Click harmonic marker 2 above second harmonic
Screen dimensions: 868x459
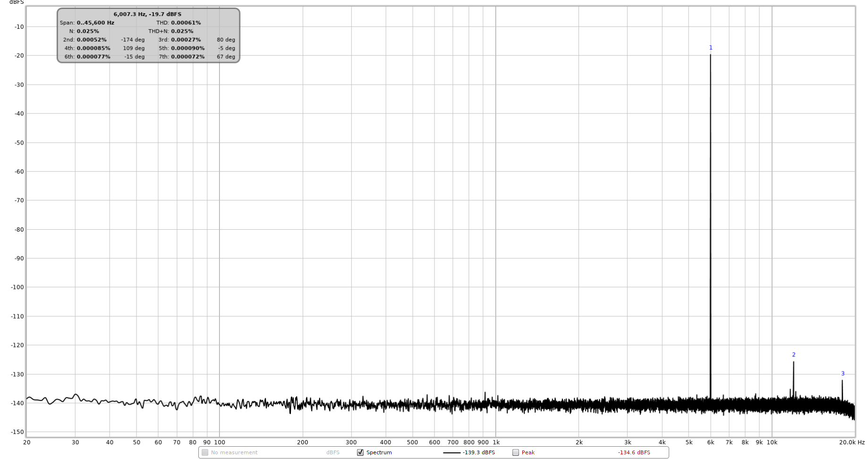pos(794,355)
